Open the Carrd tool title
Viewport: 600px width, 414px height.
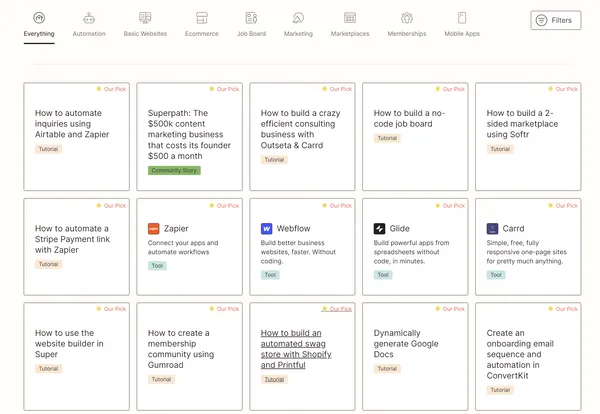pos(513,228)
